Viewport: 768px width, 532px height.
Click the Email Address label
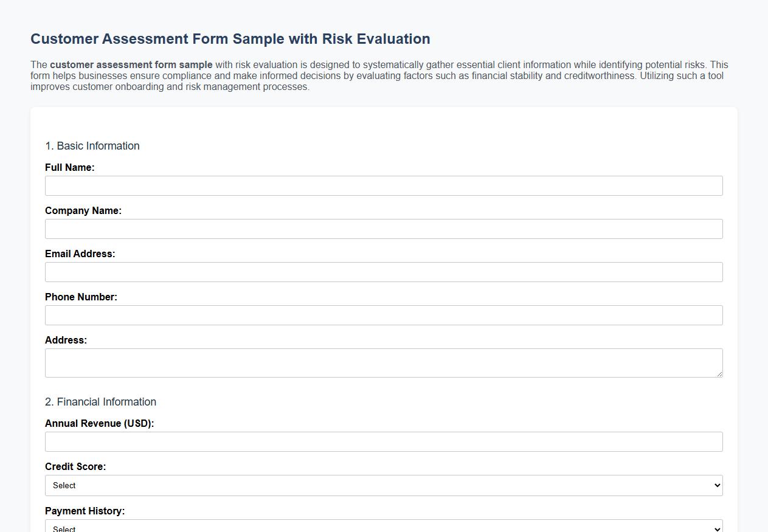tap(80, 254)
